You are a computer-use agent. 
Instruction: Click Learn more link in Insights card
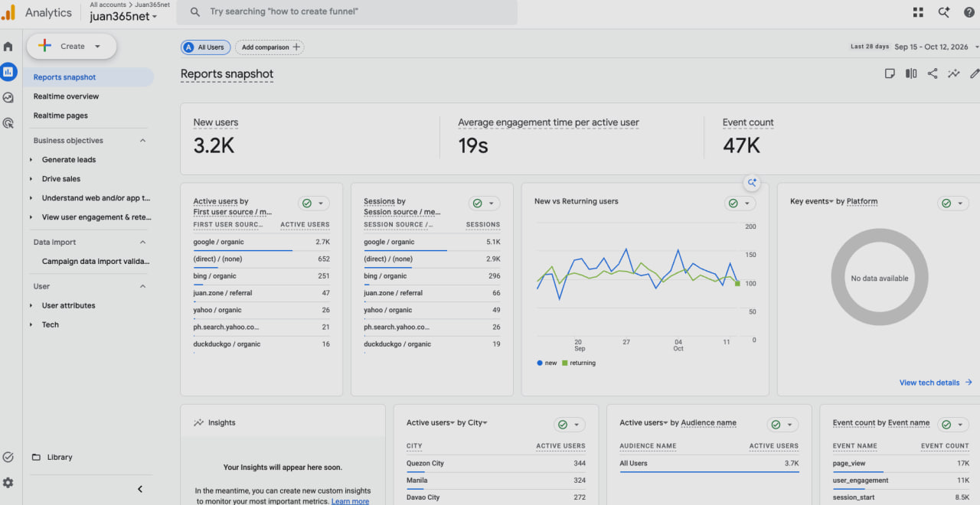[350, 502]
